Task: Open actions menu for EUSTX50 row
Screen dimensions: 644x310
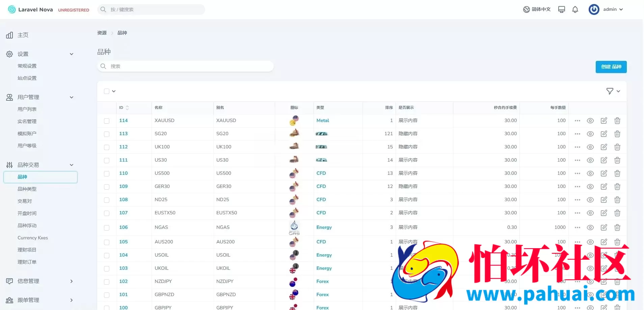Action: point(578,213)
